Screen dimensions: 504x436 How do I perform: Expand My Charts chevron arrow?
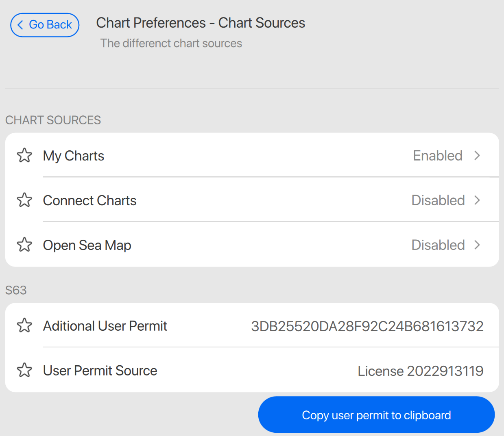tap(477, 156)
